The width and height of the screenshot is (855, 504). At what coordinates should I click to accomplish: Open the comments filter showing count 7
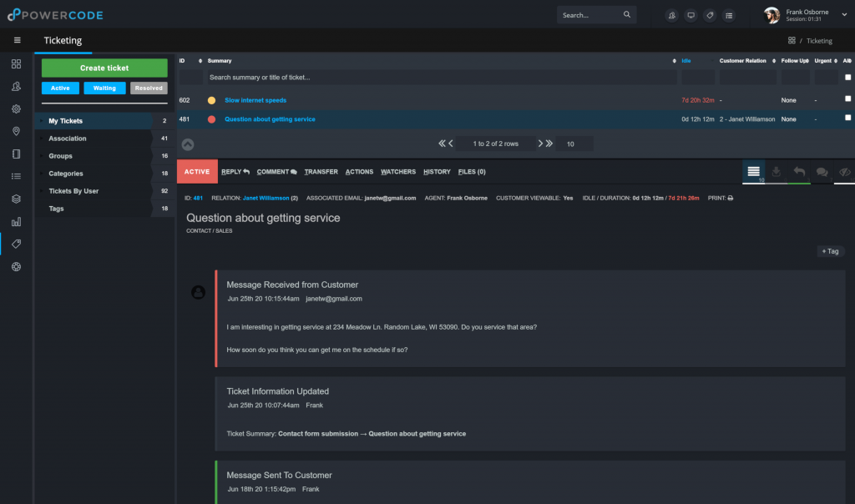point(821,171)
